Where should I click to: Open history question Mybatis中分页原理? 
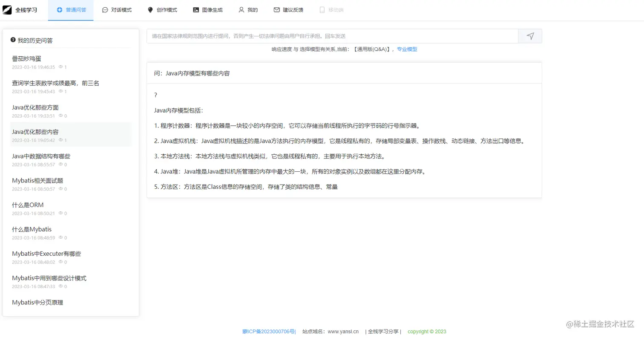[x=37, y=302]
